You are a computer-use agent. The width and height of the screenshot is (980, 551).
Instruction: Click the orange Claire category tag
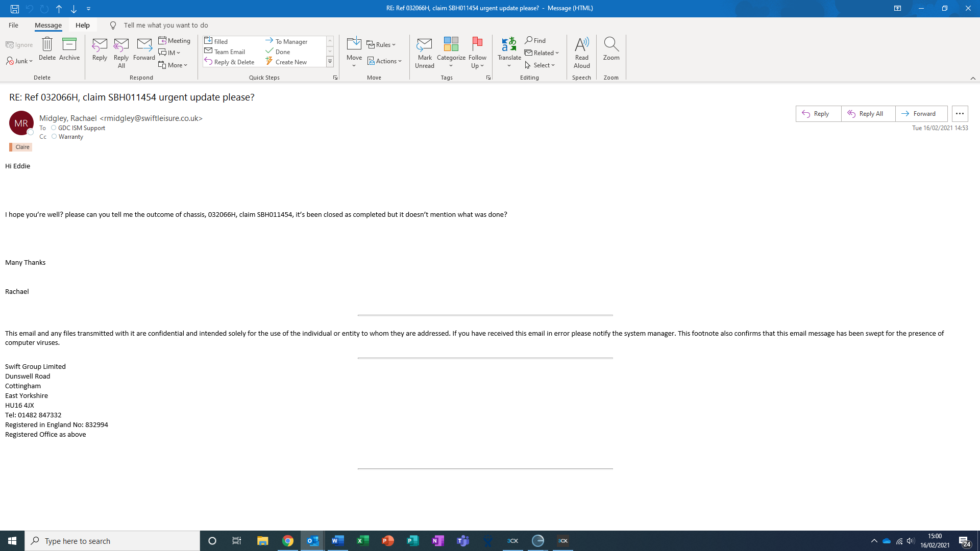[x=21, y=147]
